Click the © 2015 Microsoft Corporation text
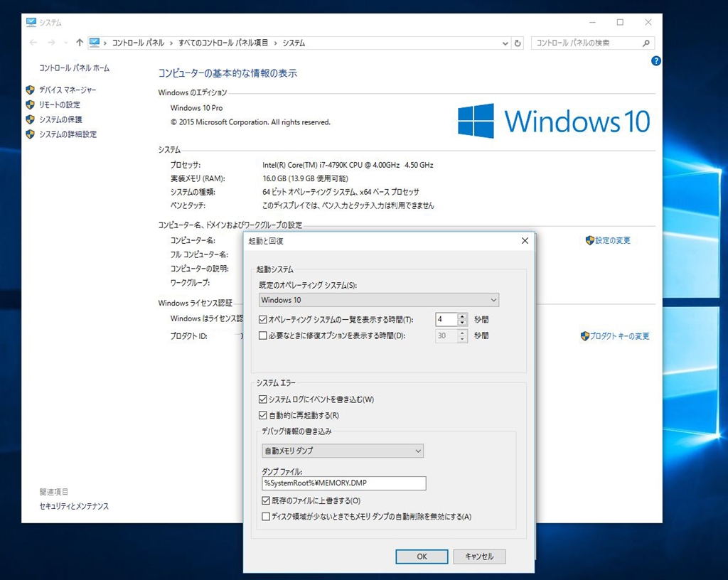 click(x=250, y=122)
